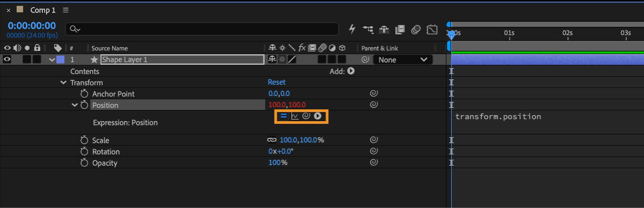Enable Motion Blur for the composition

pos(416,29)
